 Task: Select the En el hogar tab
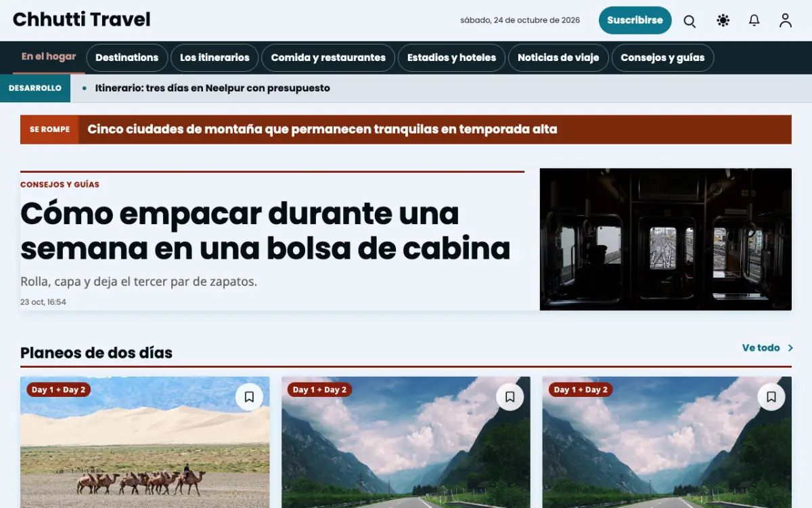[x=49, y=57]
